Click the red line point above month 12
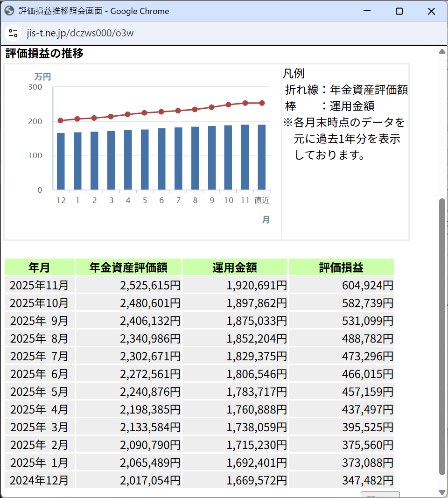 pos(61,120)
